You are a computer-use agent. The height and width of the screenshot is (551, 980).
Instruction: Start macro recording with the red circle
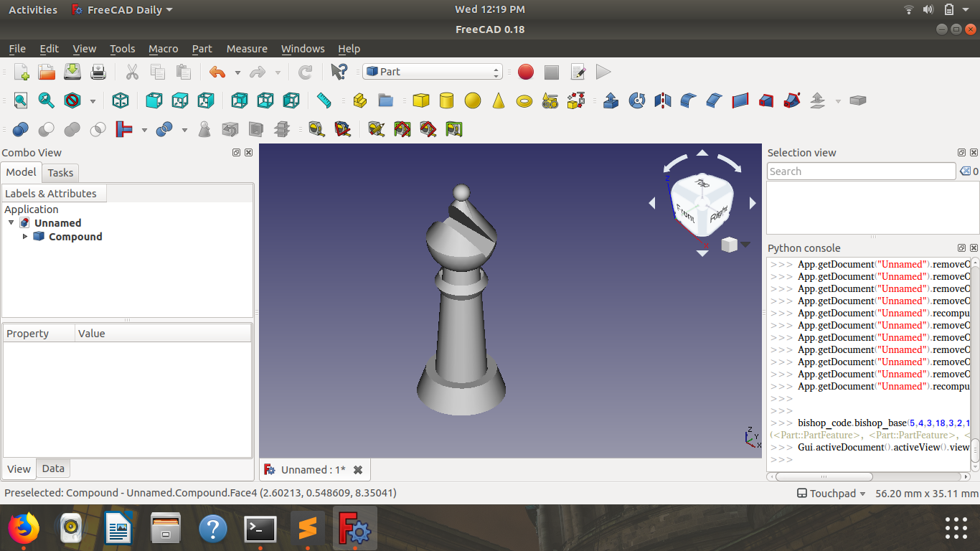point(526,72)
